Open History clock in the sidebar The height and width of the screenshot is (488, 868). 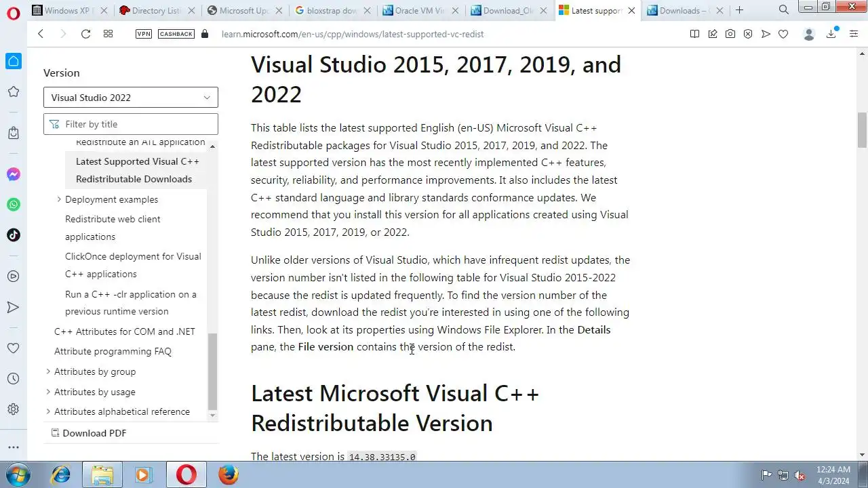tap(13, 379)
